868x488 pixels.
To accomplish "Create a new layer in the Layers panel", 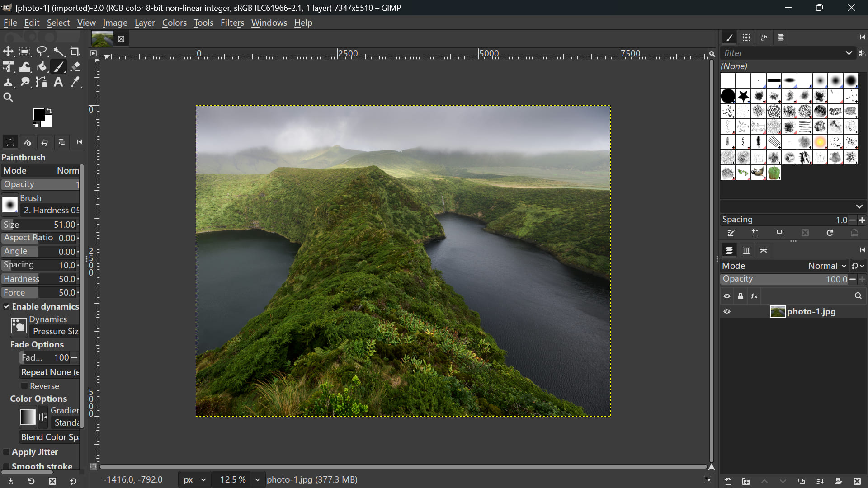I will click(x=727, y=481).
